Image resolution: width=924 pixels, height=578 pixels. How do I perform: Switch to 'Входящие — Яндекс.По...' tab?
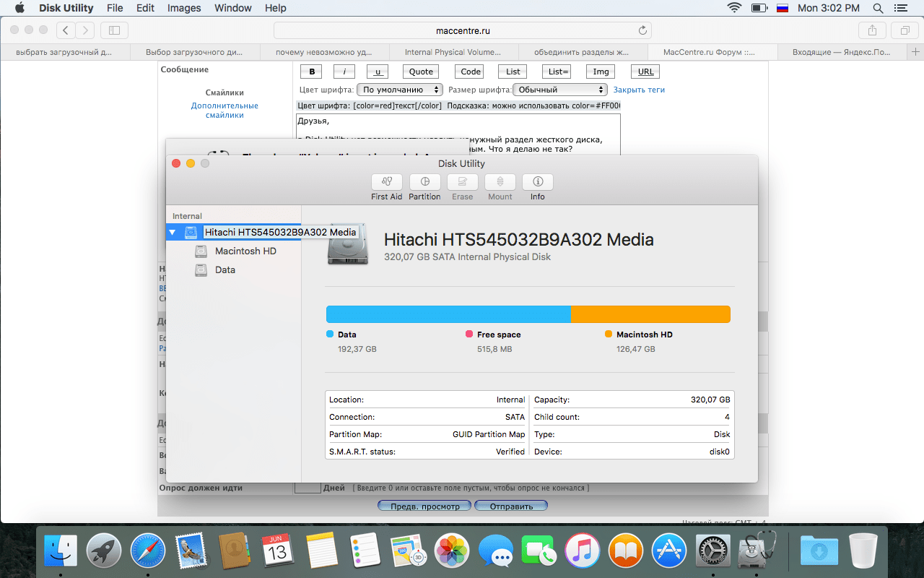(x=842, y=52)
